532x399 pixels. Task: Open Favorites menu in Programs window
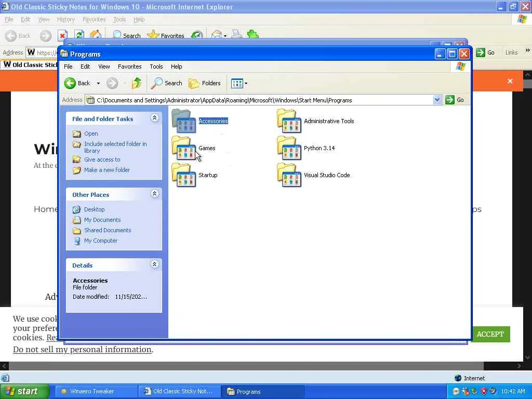(129, 66)
